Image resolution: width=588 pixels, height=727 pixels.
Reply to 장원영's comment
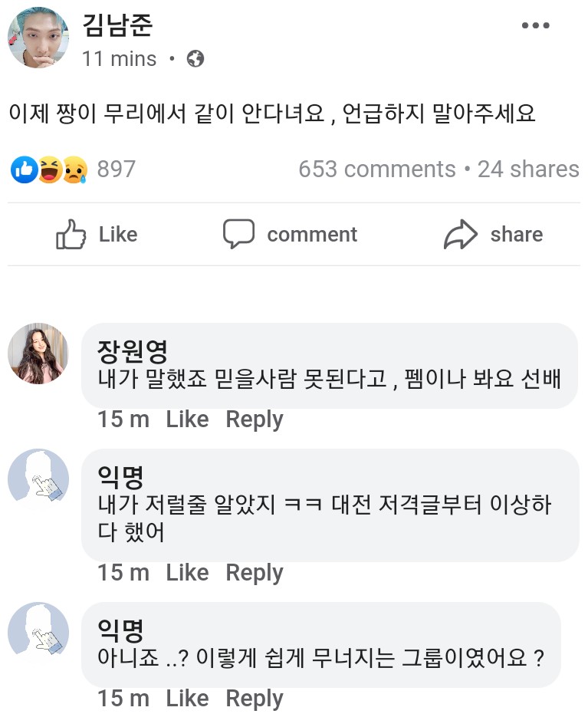pyautogui.click(x=255, y=419)
